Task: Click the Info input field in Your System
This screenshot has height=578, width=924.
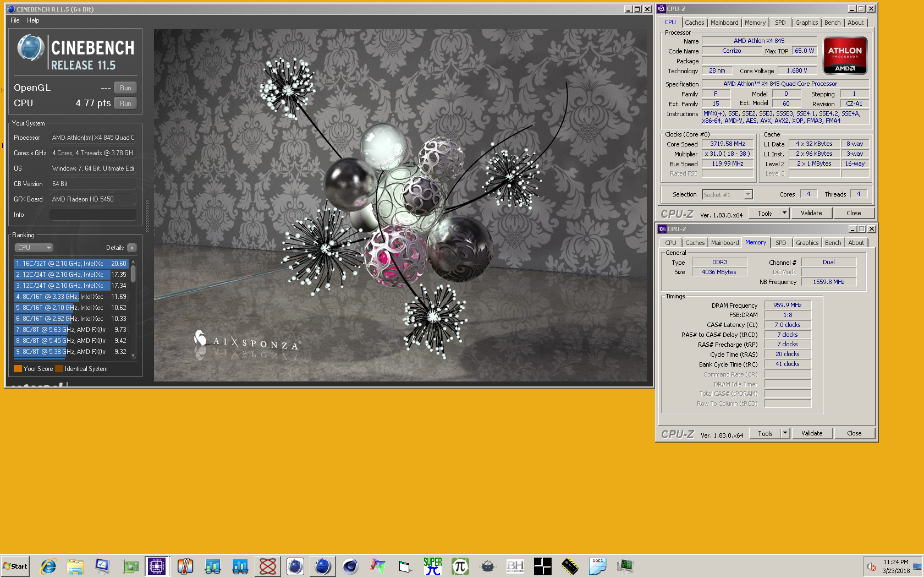Action: tap(93, 215)
